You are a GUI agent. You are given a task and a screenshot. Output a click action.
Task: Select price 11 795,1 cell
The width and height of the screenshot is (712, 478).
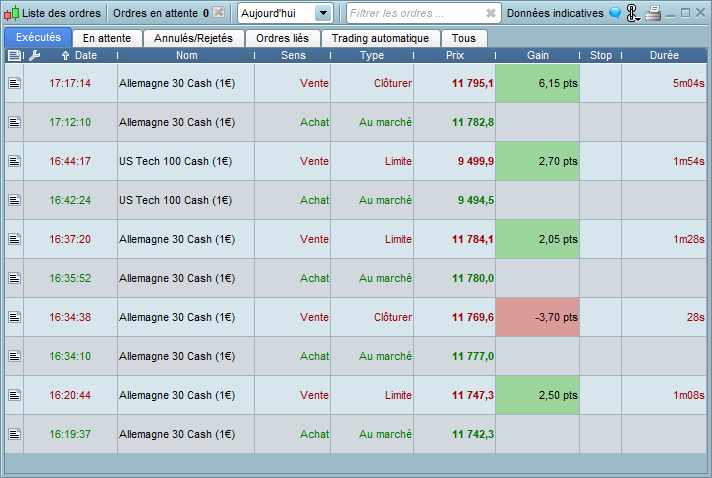pyautogui.click(x=454, y=83)
